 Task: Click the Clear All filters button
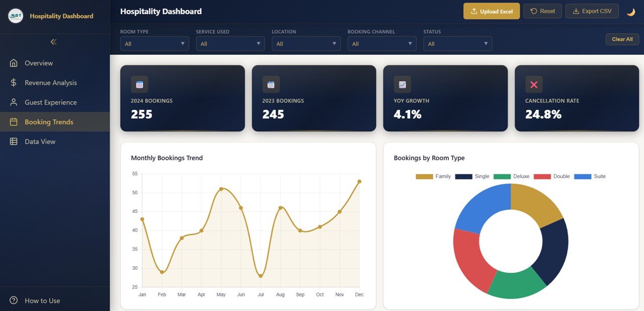(x=622, y=39)
